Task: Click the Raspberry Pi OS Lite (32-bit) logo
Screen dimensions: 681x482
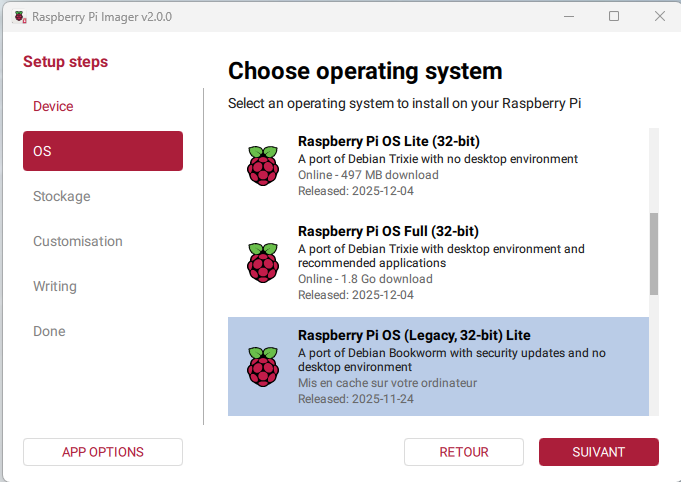Action: (x=262, y=166)
